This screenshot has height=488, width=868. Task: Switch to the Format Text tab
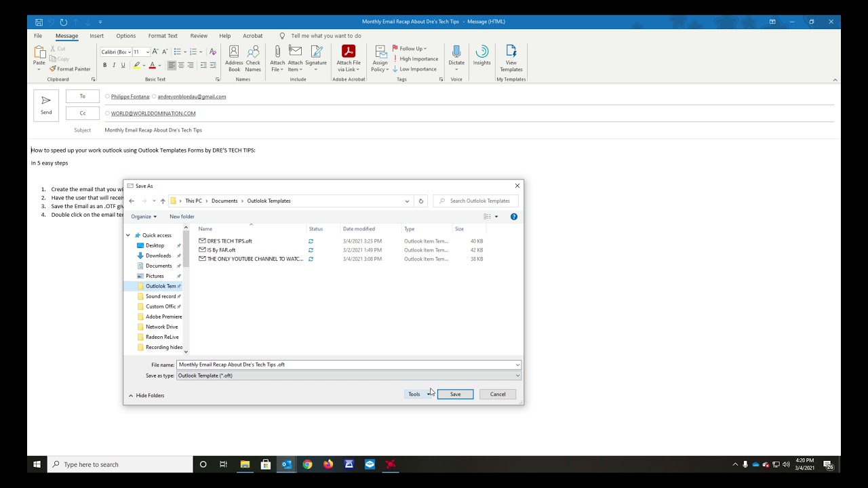[163, 36]
